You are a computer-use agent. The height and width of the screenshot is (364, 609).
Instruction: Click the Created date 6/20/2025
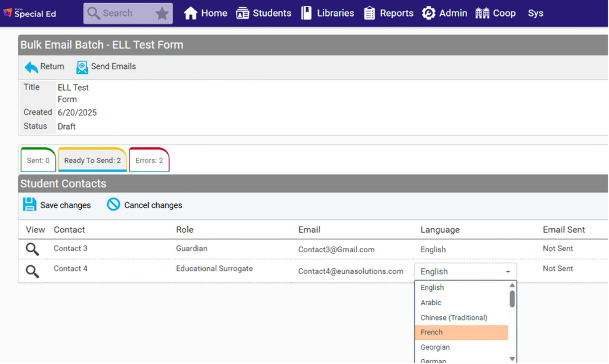(77, 112)
